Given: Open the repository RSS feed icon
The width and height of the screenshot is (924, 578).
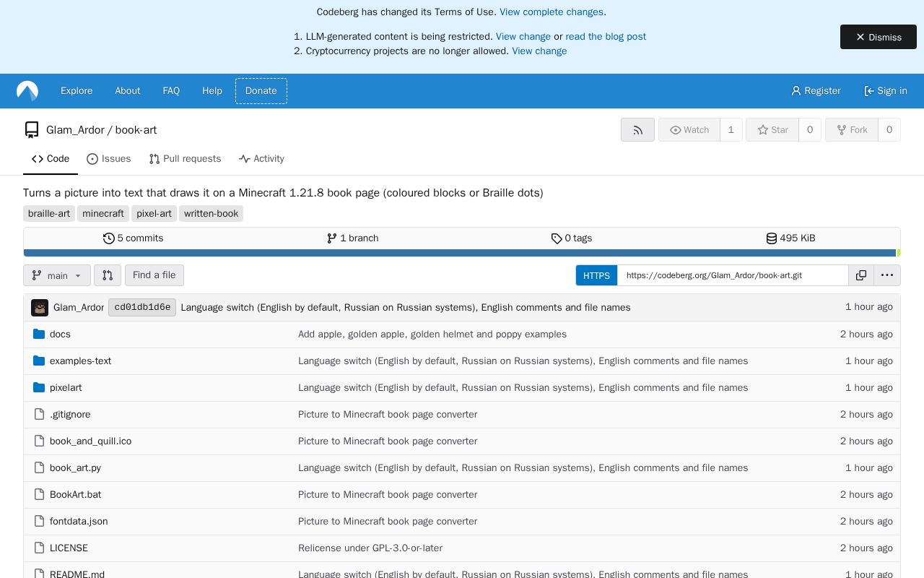Looking at the screenshot, I should click(x=637, y=130).
